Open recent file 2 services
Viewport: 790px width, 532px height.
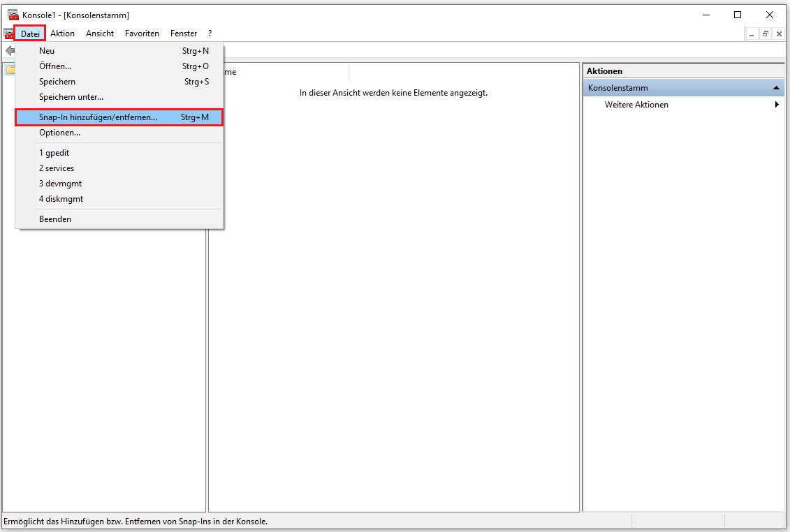(x=119, y=168)
